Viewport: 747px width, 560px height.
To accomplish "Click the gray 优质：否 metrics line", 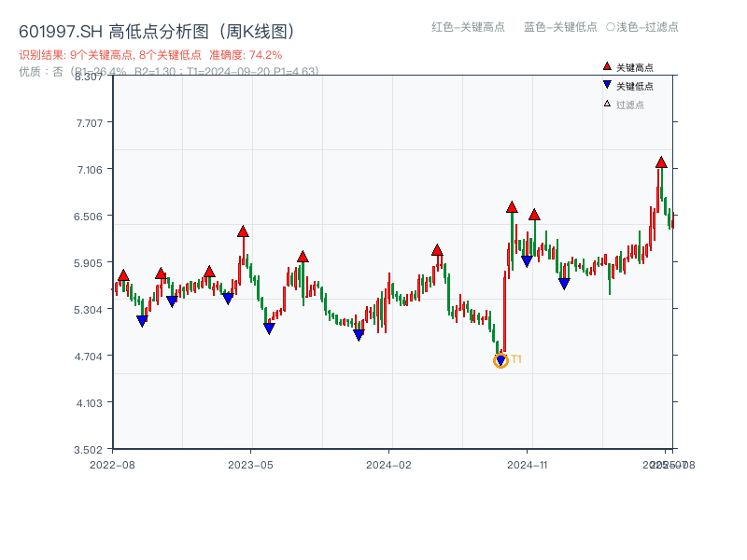I will click(x=169, y=72).
